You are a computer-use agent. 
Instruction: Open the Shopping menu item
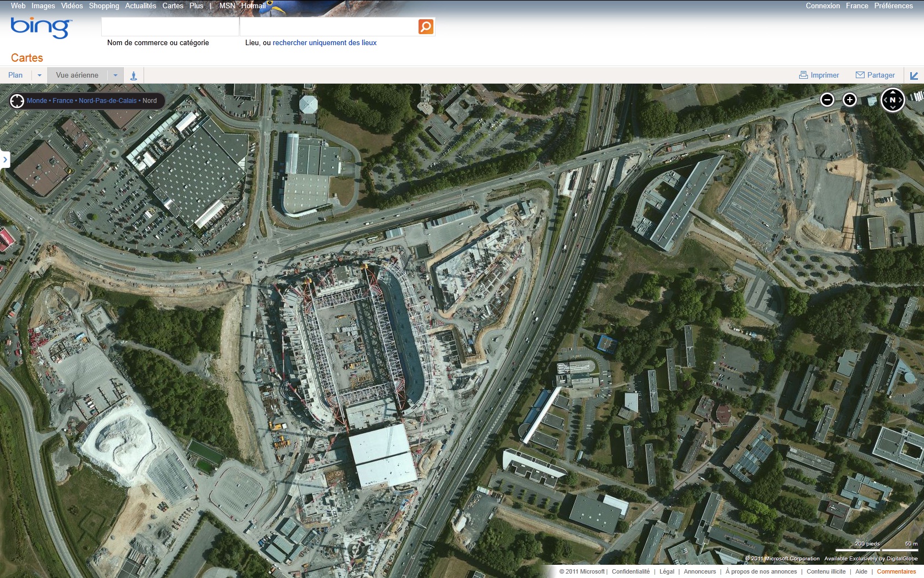[104, 6]
